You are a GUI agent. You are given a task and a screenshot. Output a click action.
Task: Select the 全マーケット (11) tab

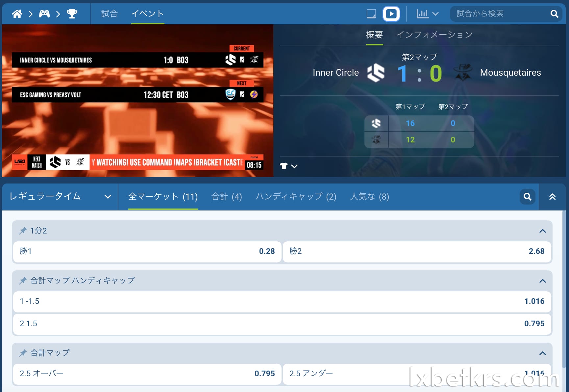click(163, 197)
